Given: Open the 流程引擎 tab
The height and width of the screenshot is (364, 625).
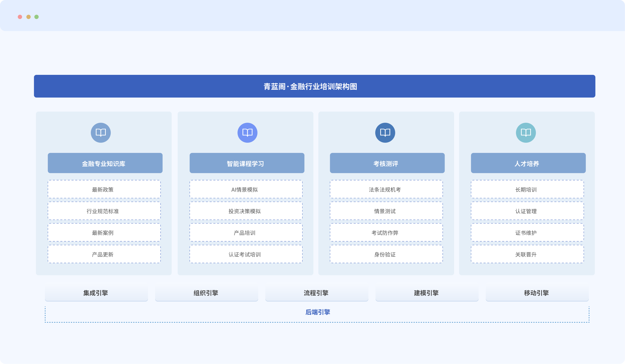Looking at the screenshot, I should pos(316,293).
